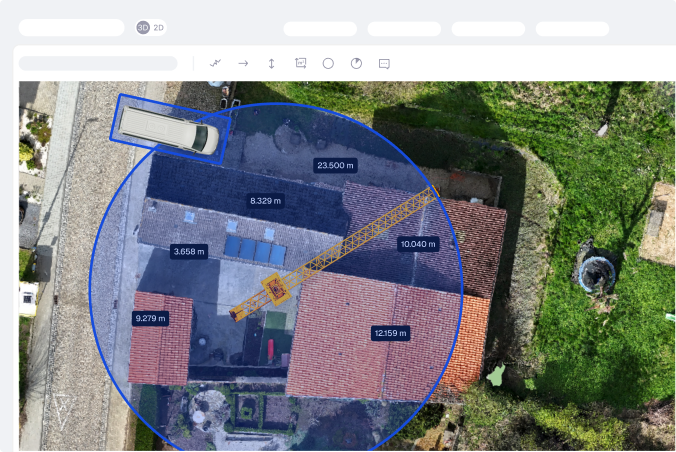676x452 pixels.
Task: Click the last placeholder tab in header
Action: click(x=572, y=29)
